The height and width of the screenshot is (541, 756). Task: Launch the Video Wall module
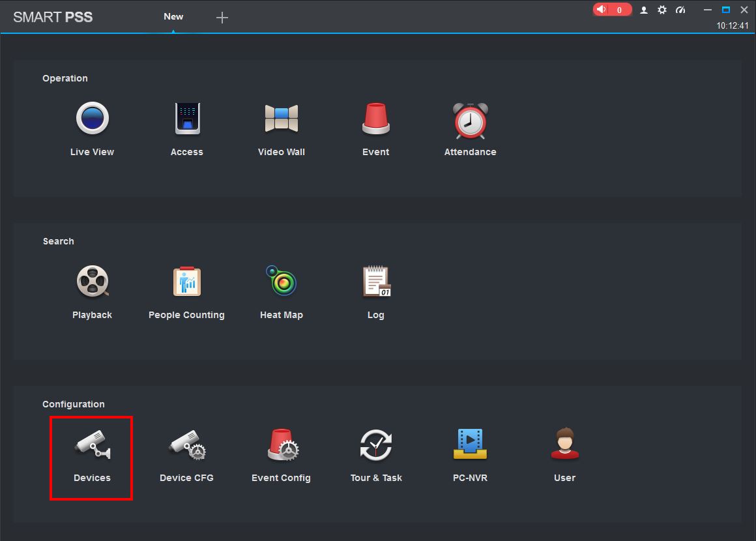282,129
